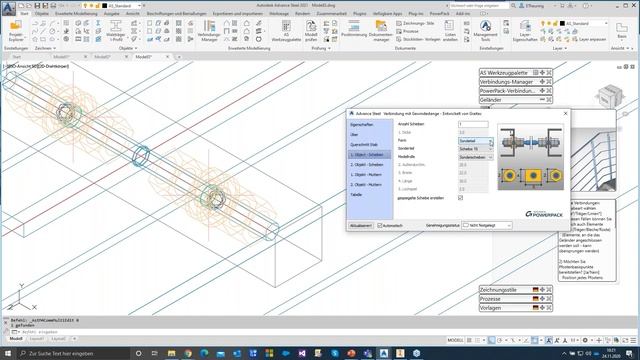
Task: Click Windows Start button
Action: coord(8,353)
